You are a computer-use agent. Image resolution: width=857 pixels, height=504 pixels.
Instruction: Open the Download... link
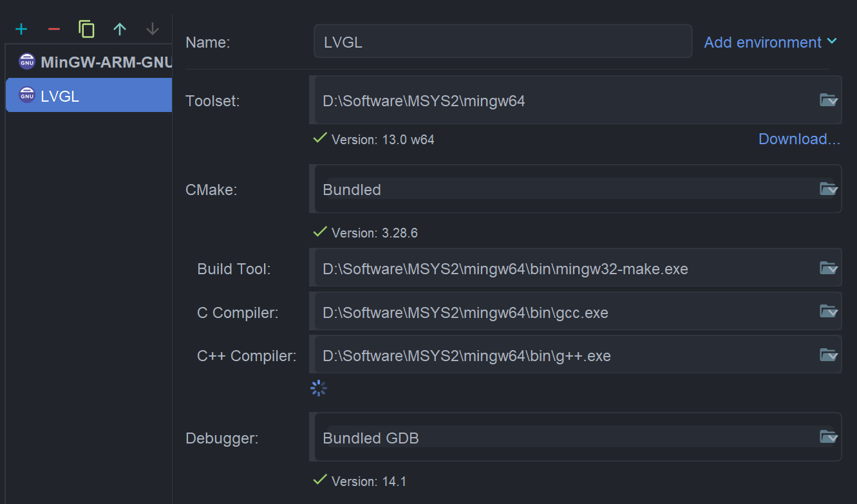pos(799,139)
